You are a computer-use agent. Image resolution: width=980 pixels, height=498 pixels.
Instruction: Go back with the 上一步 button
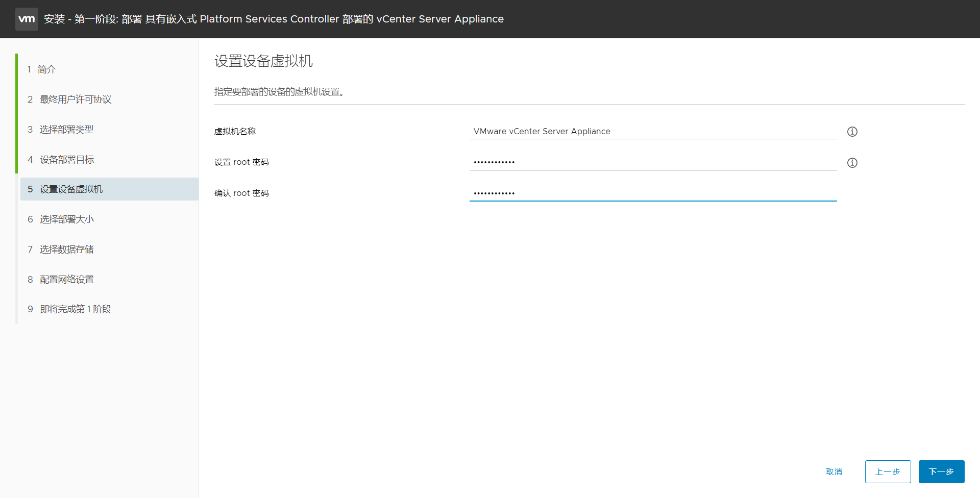point(888,472)
